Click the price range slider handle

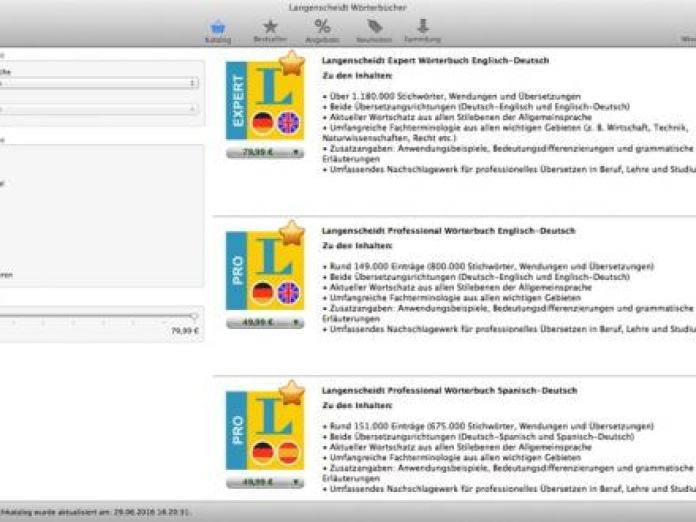[x=194, y=316]
